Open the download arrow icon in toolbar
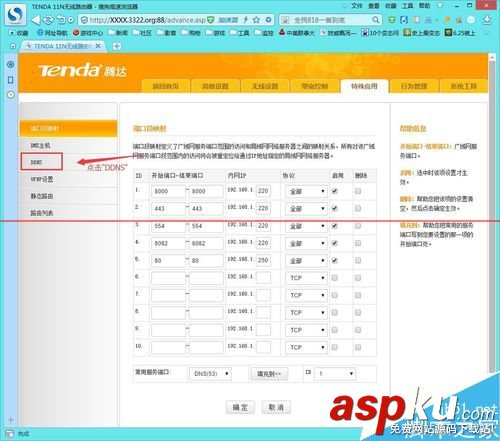The height and width of the screenshot is (441, 500). 487,20
